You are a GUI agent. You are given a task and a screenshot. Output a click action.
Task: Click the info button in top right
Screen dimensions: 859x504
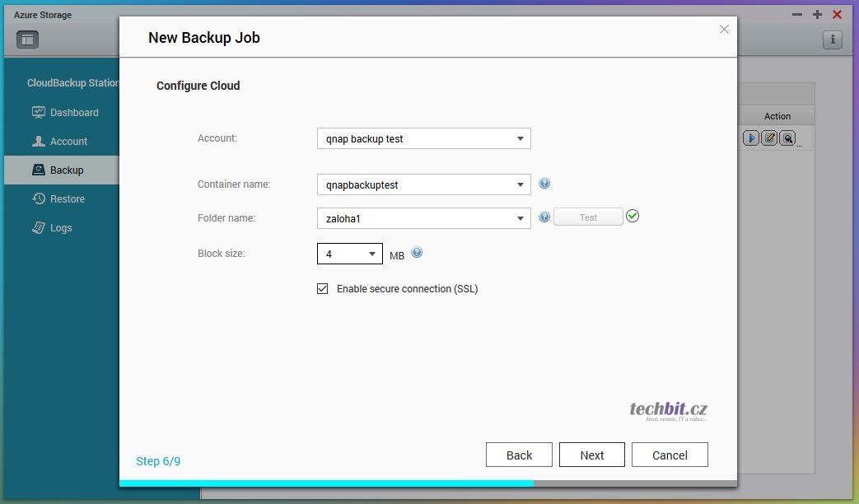point(832,40)
